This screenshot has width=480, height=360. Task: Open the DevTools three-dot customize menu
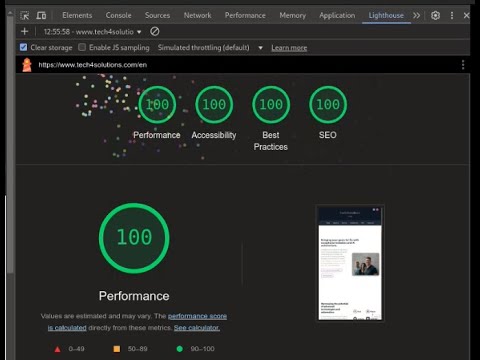click(x=452, y=15)
